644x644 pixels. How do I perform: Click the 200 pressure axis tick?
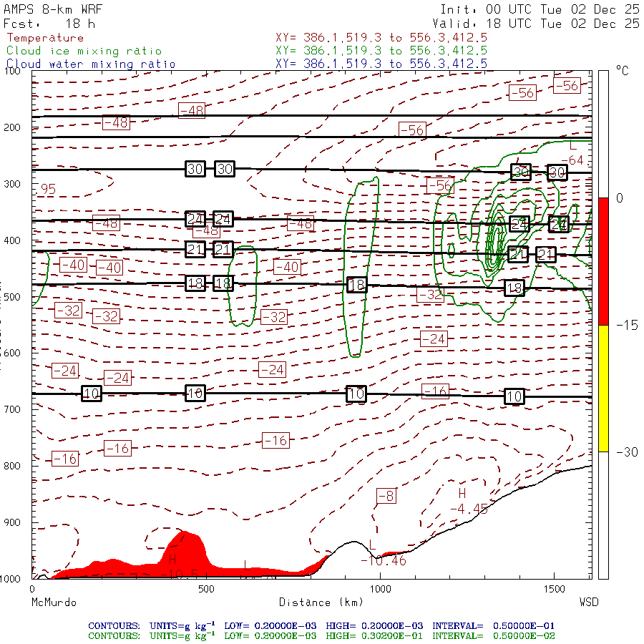tap(12, 127)
